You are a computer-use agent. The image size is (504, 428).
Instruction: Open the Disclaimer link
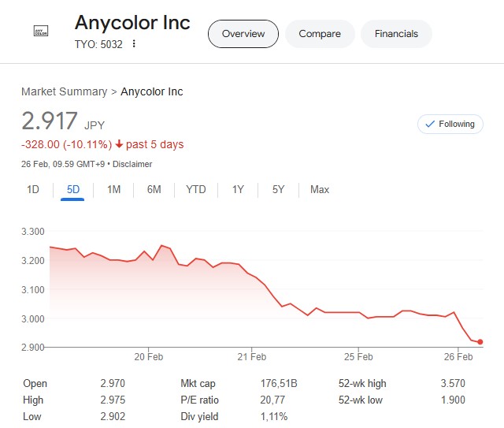(132, 164)
